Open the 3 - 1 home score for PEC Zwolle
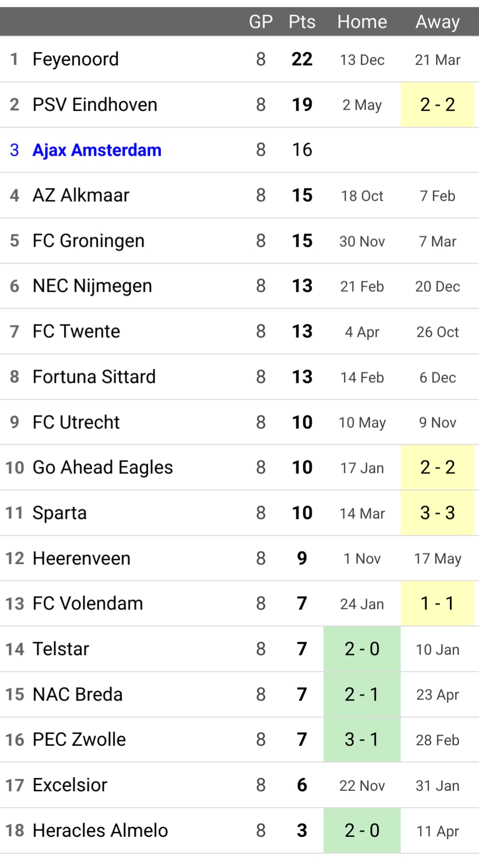The image size is (479, 868). coord(362,740)
